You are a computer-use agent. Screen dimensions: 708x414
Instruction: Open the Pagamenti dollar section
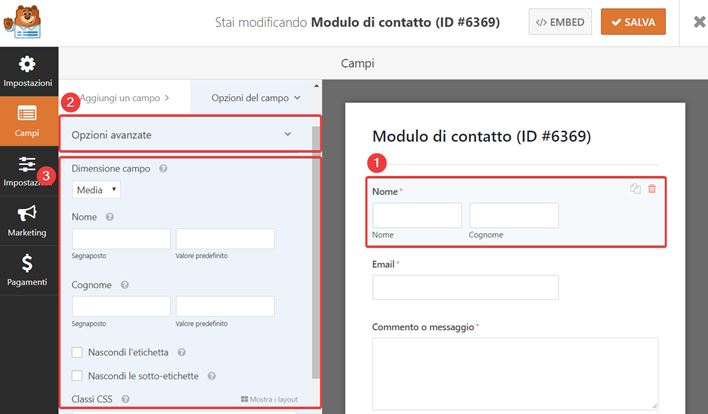coord(27,270)
